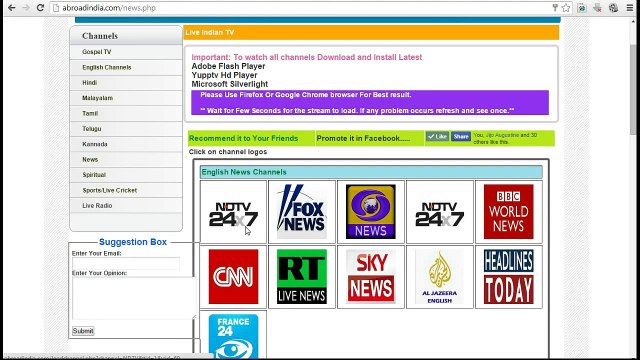The width and height of the screenshot is (640, 360).
Task: Select Gospel TV in Channels menu
Action: click(x=126, y=52)
